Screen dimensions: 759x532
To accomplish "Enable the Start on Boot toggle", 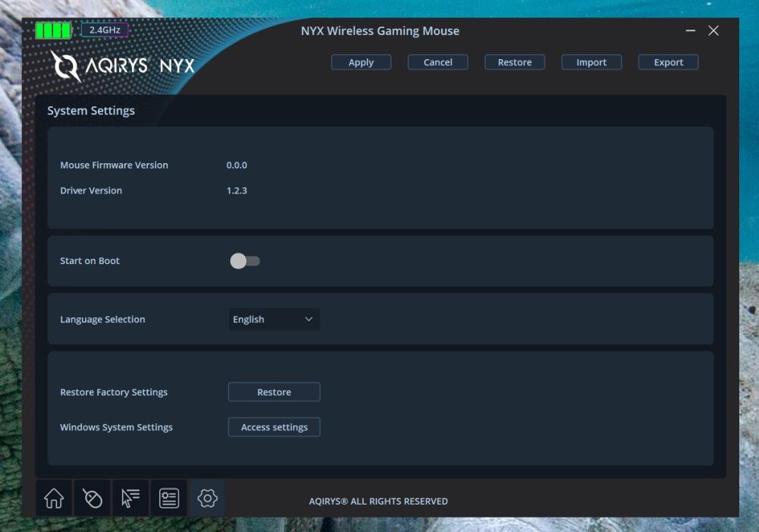I will point(244,261).
